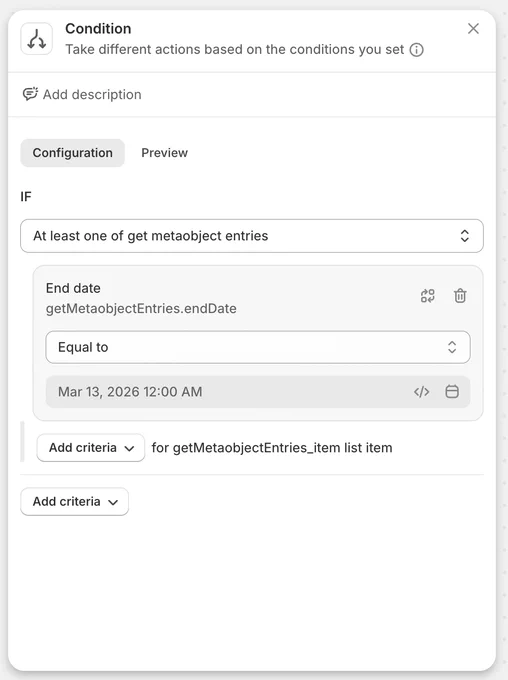
Task: Click the Condition branch icon
Action: click(x=36, y=39)
